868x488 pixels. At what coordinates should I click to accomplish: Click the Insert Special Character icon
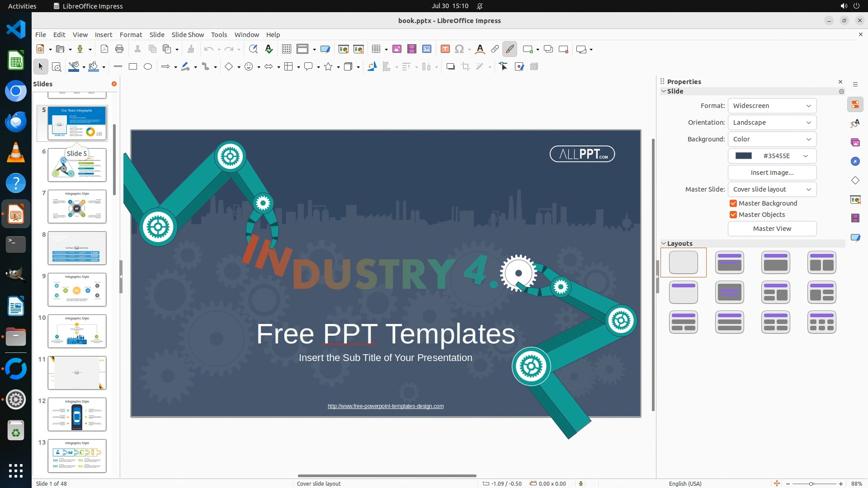click(459, 49)
